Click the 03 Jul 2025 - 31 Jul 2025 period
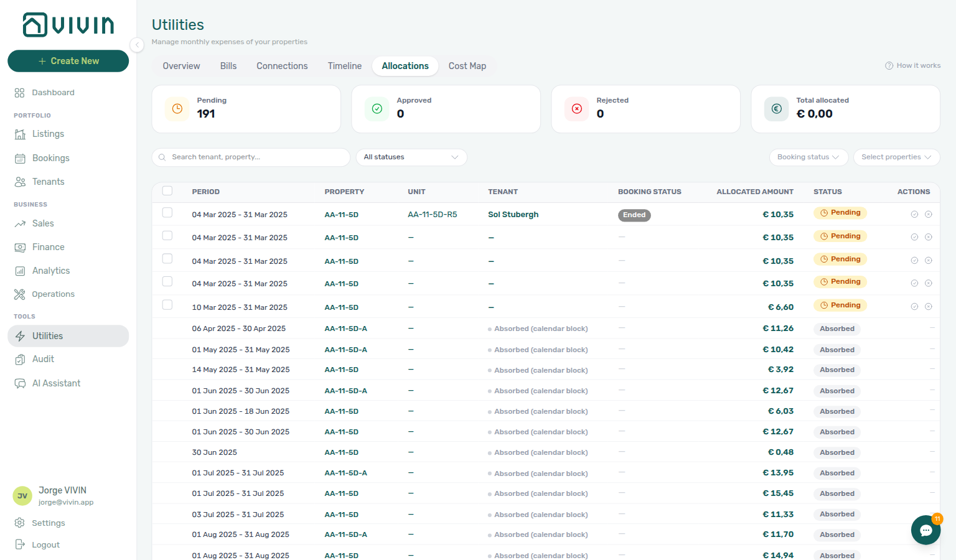 coord(238,515)
